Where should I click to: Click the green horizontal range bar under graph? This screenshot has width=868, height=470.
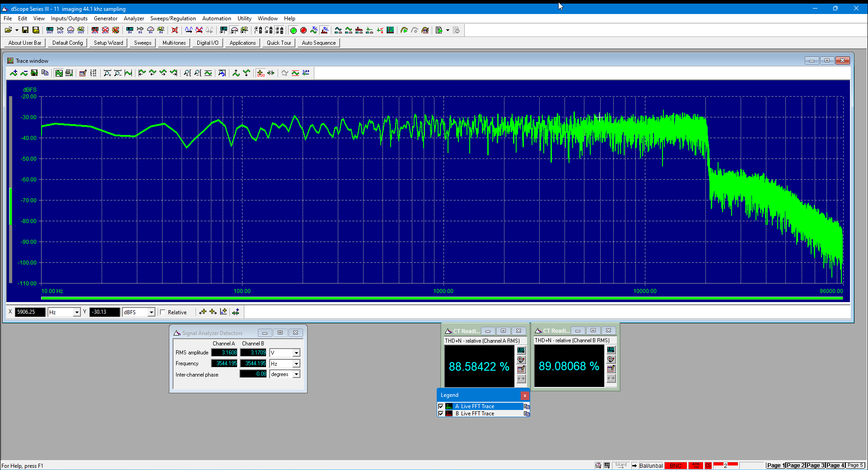click(442, 298)
